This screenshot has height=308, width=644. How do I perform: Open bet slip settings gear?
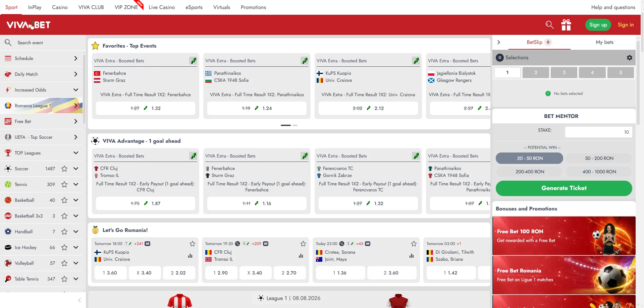click(629, 58)
